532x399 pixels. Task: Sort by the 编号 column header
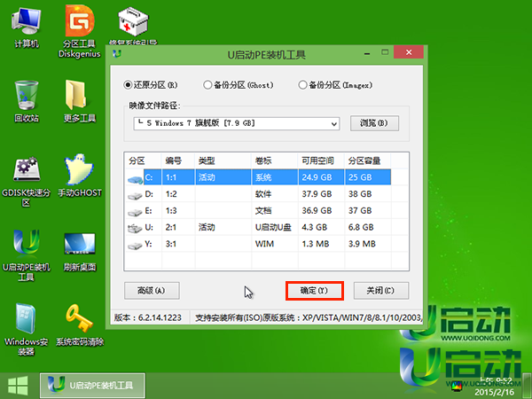click(x=178, y=160)
